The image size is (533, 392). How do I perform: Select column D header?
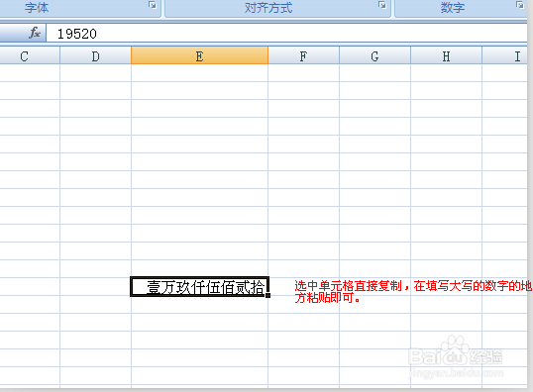tap(95, 55)
